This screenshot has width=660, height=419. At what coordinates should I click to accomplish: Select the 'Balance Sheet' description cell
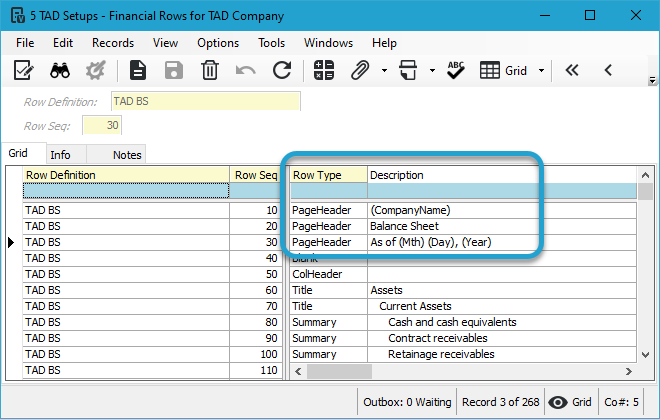pos(502,226)
